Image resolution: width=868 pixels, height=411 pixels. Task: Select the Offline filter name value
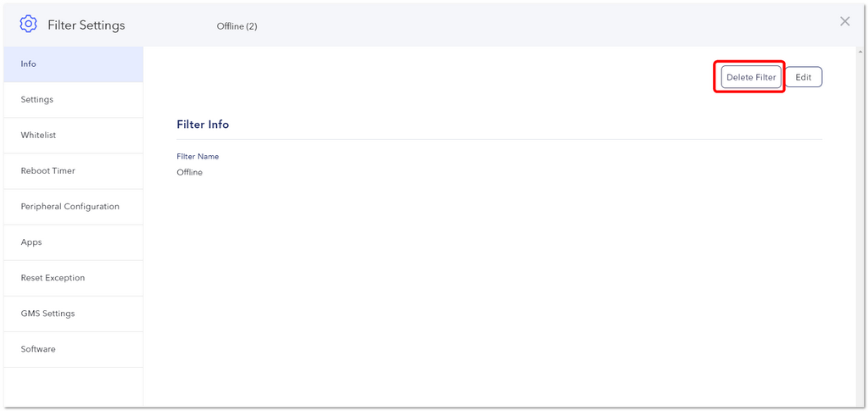[189, 173]
